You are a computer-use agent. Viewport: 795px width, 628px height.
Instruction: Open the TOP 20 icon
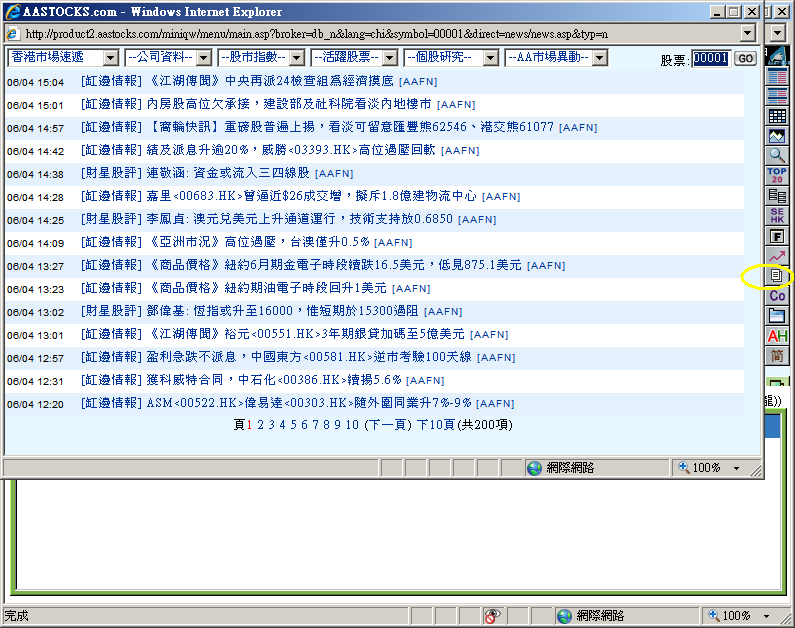click(x=777, y=175)
